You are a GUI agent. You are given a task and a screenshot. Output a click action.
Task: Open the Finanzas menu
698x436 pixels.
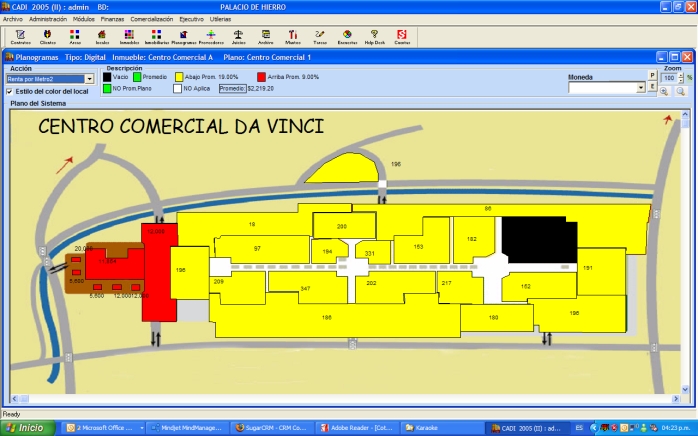click(112, 19)
